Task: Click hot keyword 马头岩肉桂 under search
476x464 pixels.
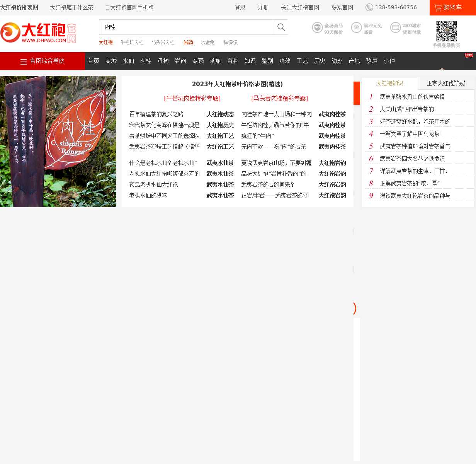Action: tap(163, 43)
